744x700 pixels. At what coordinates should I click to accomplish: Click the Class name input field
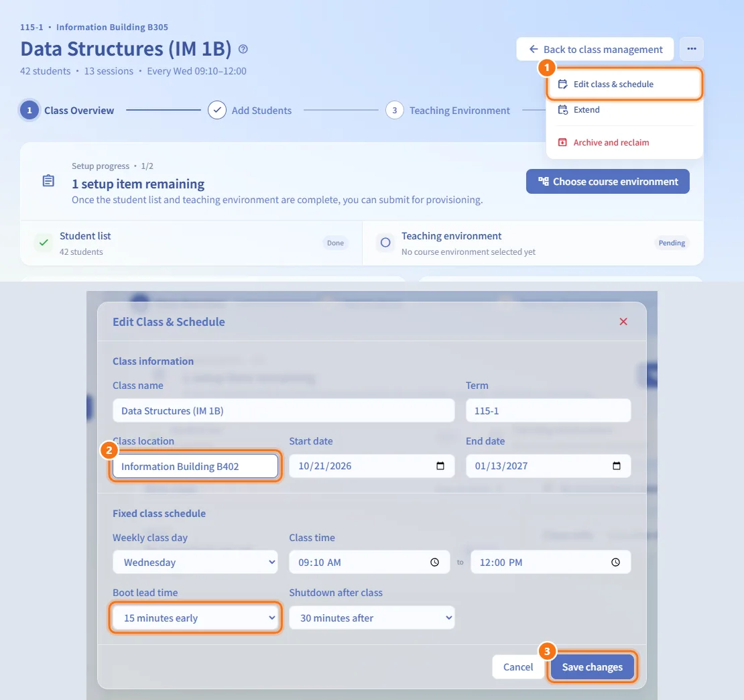pyautogui.click(x=284, y=411)
